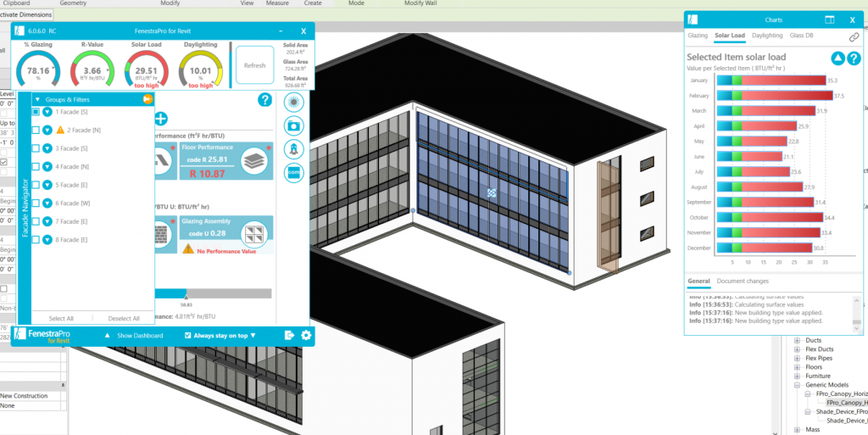
Task: Select the Solar Load tab
Action: point(730,36)
